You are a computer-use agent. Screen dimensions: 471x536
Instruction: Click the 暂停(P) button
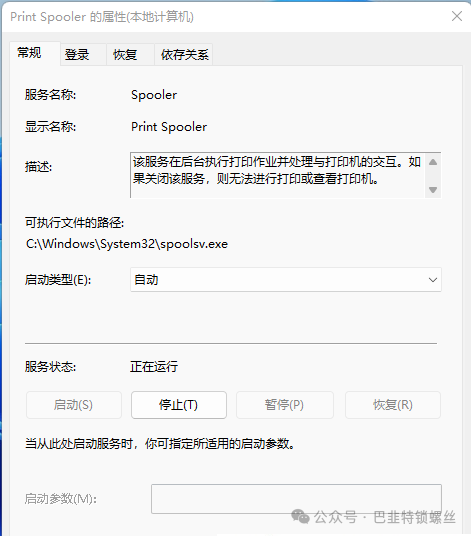tap(285, 405)
